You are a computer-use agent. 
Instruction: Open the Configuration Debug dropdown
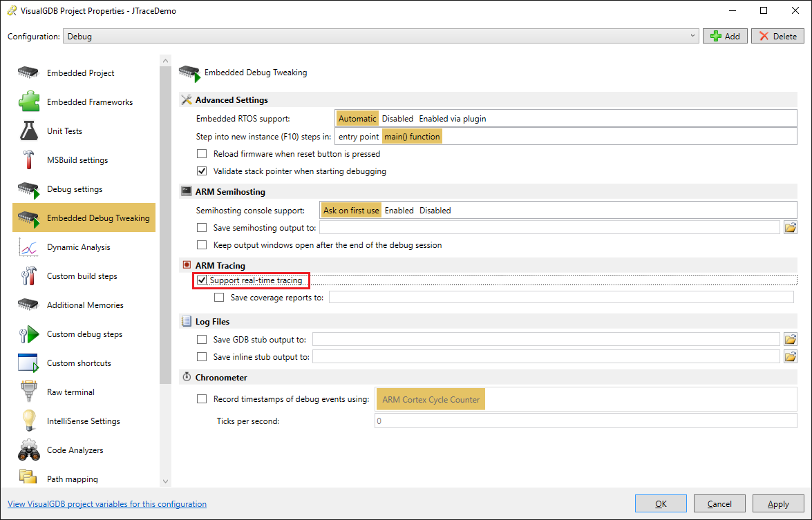[381, 36]
